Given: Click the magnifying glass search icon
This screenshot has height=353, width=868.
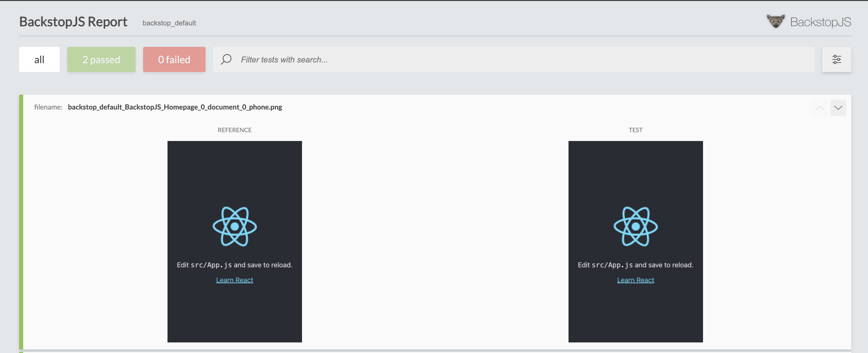Looking at the screenshot, I should click(226, 59).
